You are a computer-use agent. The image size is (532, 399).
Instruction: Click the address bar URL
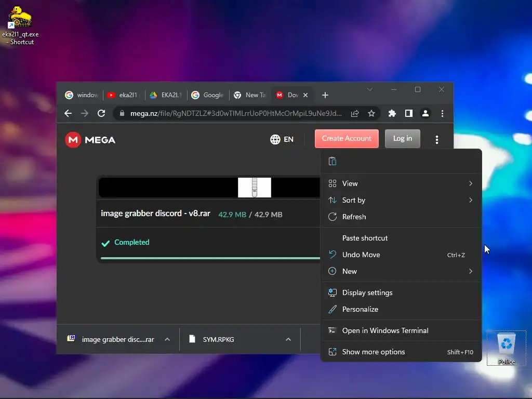click(x=236, y=113)
